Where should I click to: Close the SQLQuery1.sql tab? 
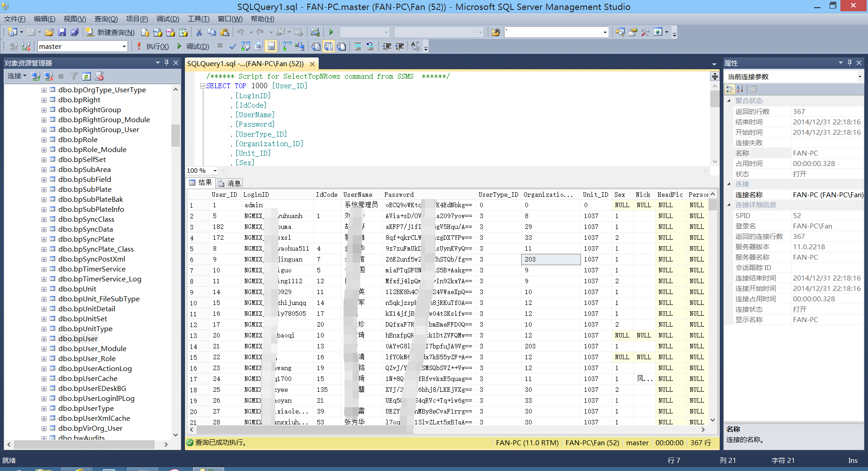[x=312, y=64]
